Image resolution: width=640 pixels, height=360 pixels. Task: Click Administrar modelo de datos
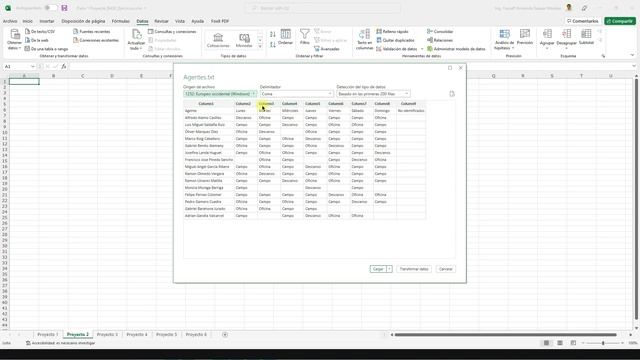[x=456, y=49]
